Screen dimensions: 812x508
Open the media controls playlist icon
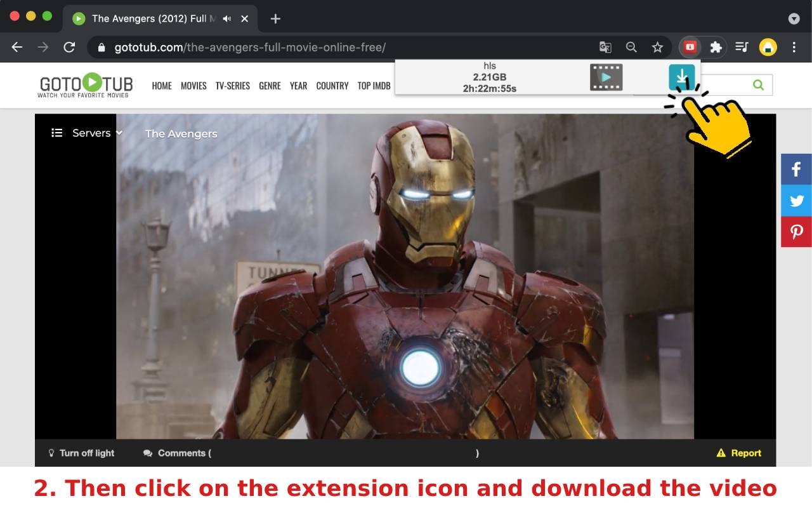coord(742,47)
